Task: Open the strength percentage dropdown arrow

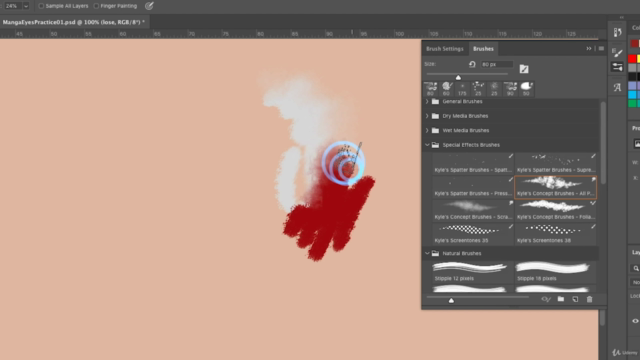Action: click(26, 6)
